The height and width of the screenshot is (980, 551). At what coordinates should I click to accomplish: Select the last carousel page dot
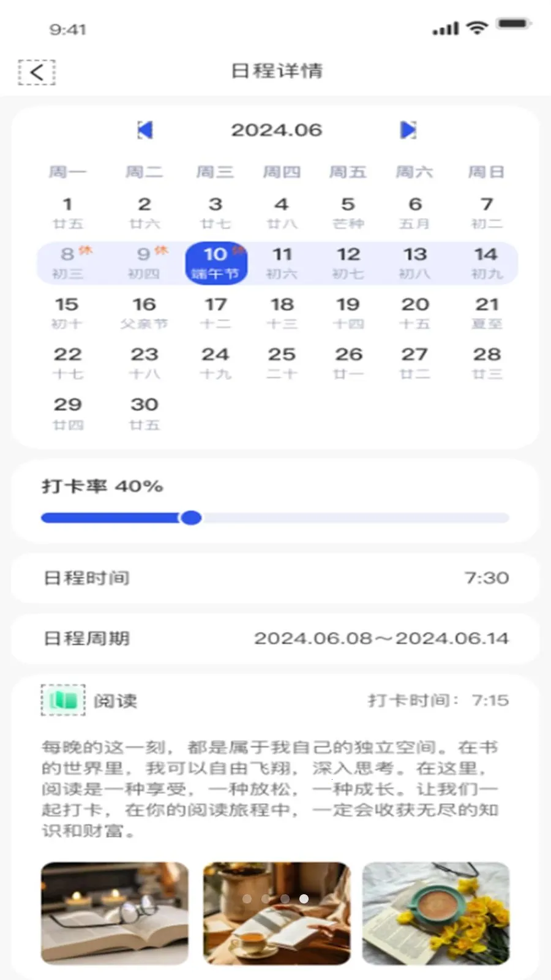coord(304,899)
